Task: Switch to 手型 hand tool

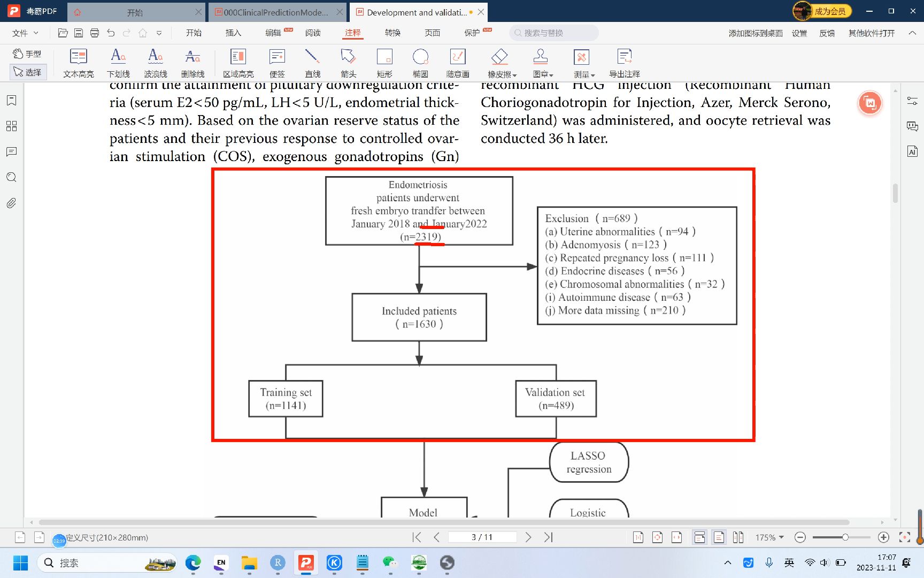Action: [28, 54]
